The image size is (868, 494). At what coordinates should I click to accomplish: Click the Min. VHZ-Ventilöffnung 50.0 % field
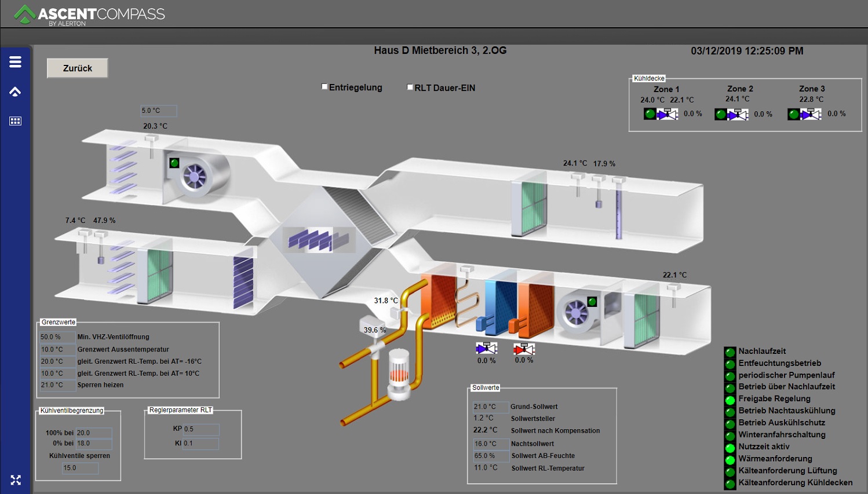(x=56, y=337)
